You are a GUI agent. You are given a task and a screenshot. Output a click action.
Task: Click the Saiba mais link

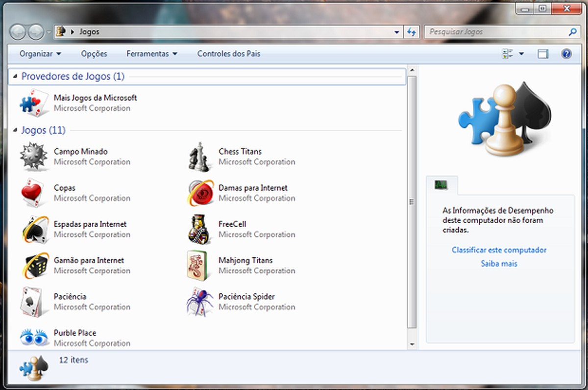coord(499,263)
